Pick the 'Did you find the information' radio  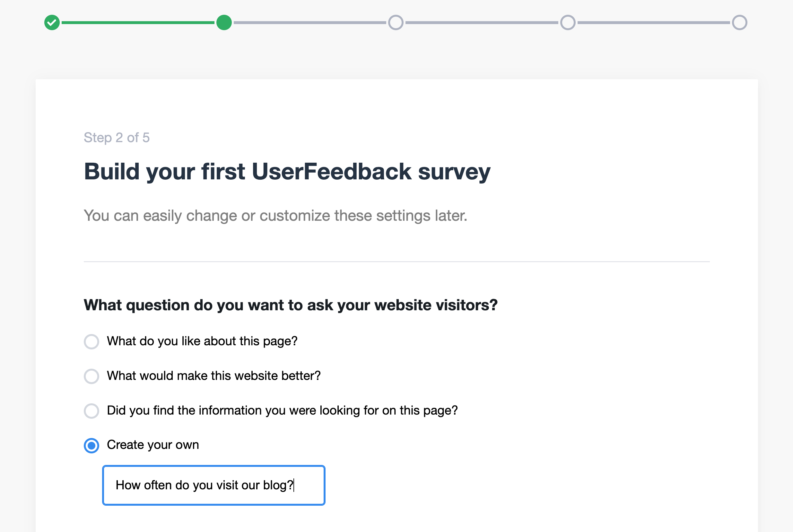point(91,410)
